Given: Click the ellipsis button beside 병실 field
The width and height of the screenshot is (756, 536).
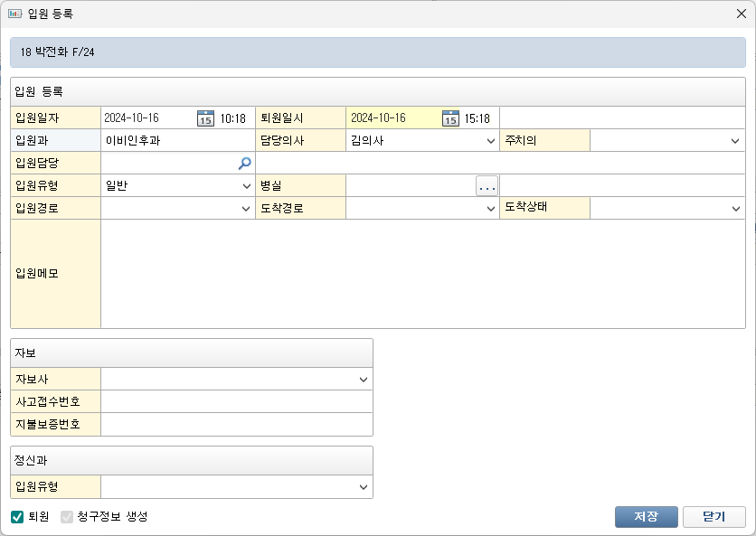Looking at the screenshot, I should [x=487, y=186].
